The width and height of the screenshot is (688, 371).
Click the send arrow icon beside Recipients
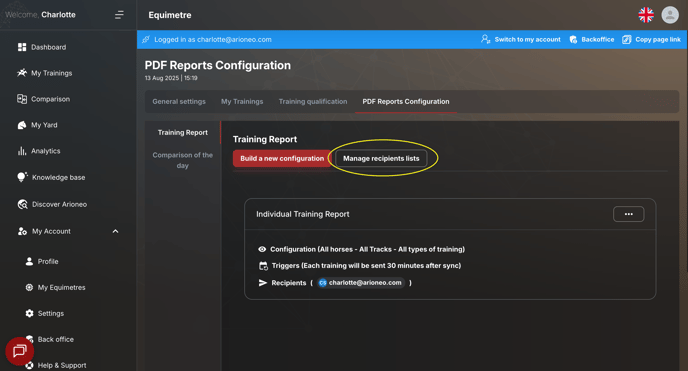[263, 283]
